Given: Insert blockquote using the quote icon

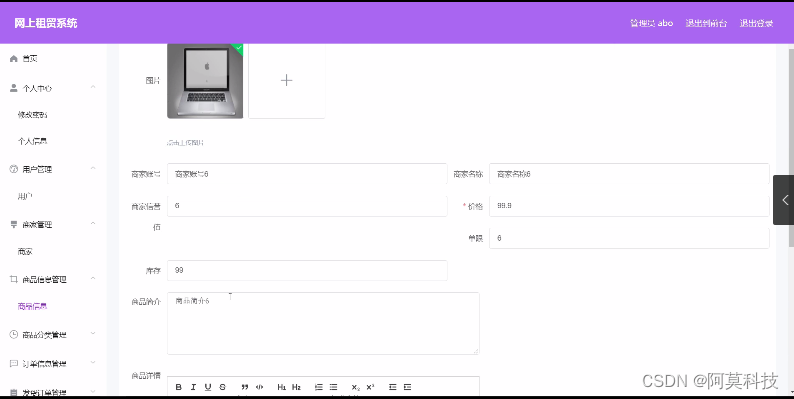Looking at the screenshot, I should pyautogui.click(x=245, y=387).
